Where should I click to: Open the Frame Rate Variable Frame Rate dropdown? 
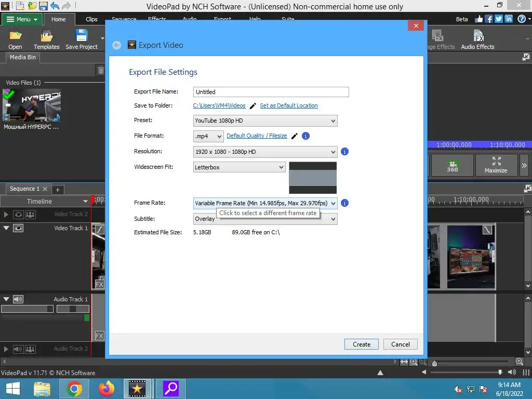point(265,203)
